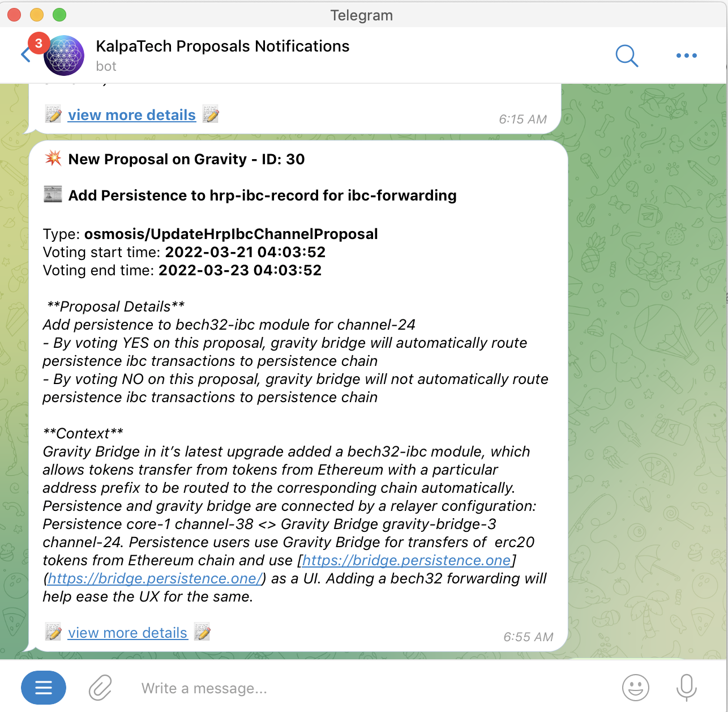Image resolution: width=728 pixels, height=712 pixels.
Task: Open view more details link at 6:15 AM
Action: (132, 115)
